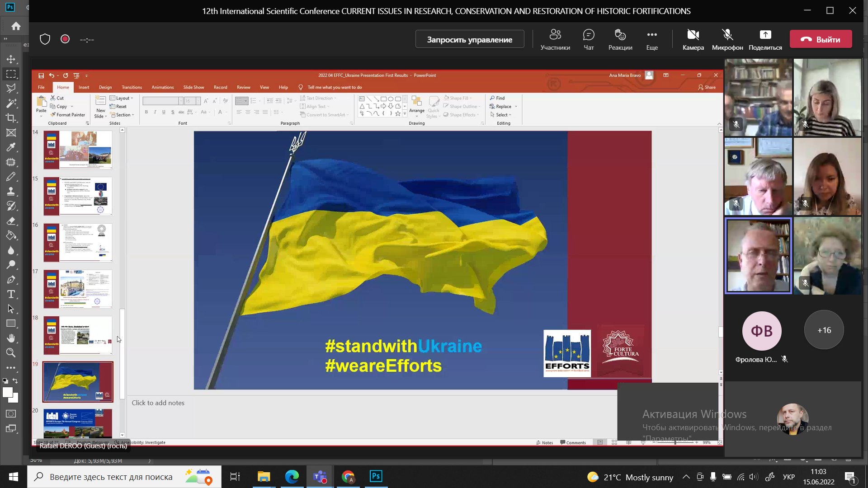Unmute the microphone
Screen dimensions: 868x488
pyautogui.click(x=727, y=40)
